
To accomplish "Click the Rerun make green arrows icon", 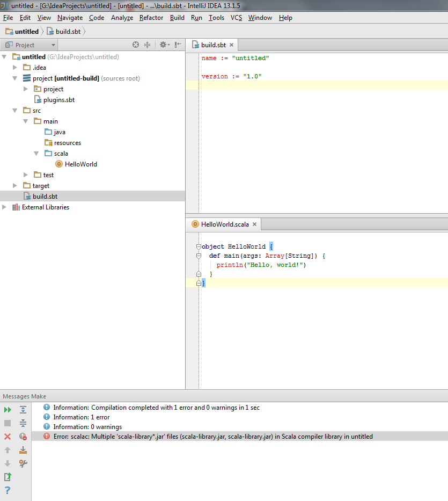I will pyautogui.click(x=8, y=410).
